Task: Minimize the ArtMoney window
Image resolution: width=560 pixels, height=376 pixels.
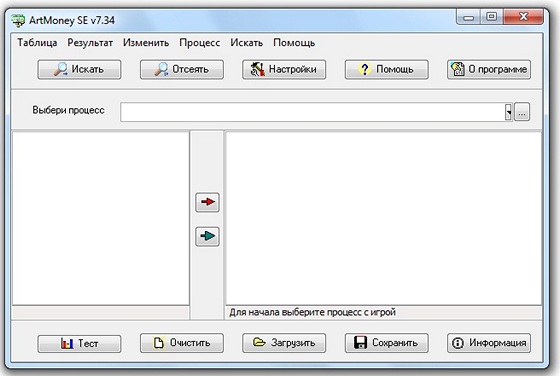Action: [468, 17]
